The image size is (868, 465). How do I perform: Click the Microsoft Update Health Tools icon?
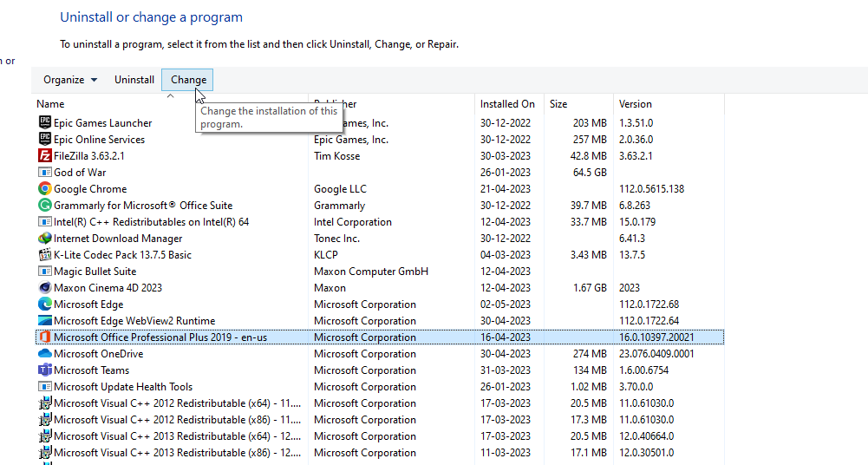point(45,386)
